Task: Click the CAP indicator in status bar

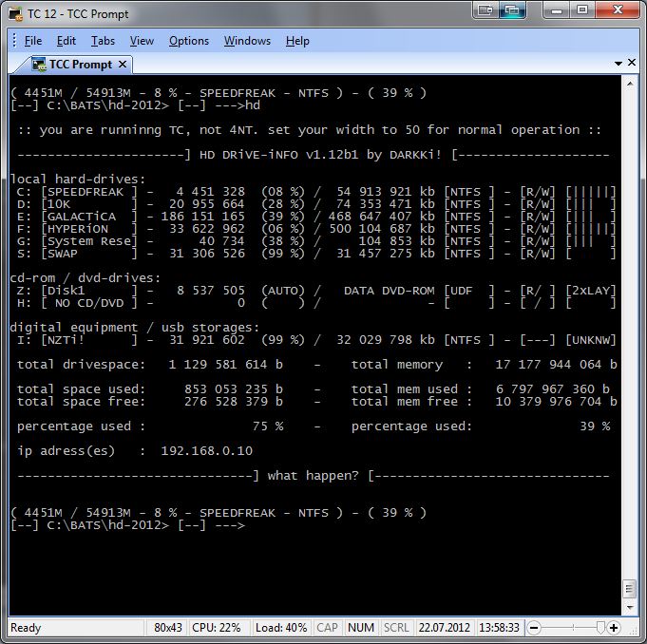Action: 327,628
